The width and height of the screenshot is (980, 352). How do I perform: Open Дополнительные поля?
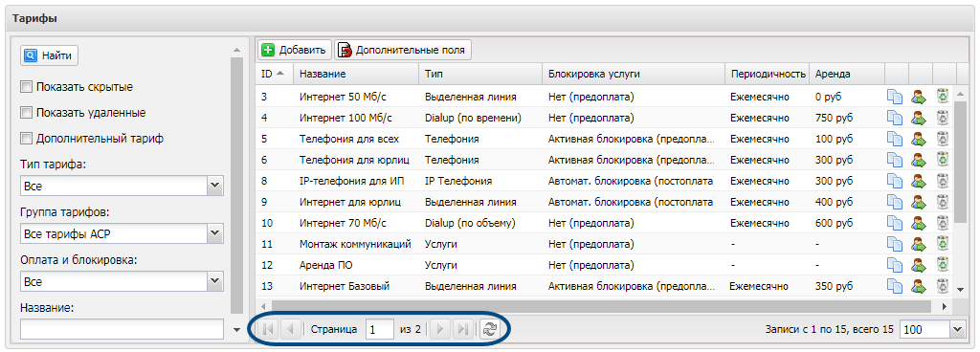click(403, 50)
